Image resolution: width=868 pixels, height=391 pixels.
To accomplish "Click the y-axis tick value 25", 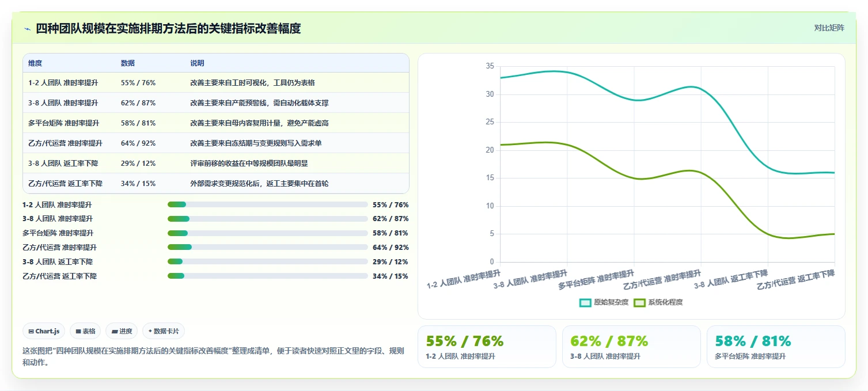I will (x=490, y=122).
